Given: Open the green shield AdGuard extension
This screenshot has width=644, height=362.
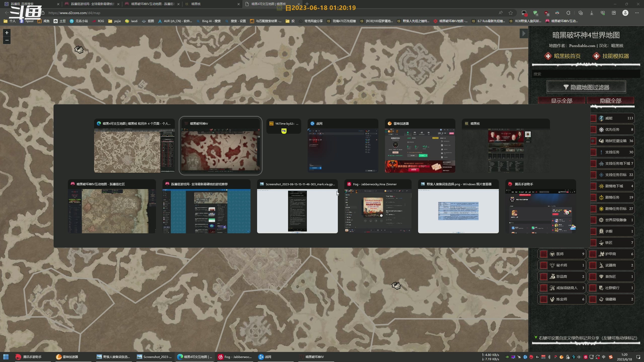Looking at the screenshot, I should coord(535,13).
